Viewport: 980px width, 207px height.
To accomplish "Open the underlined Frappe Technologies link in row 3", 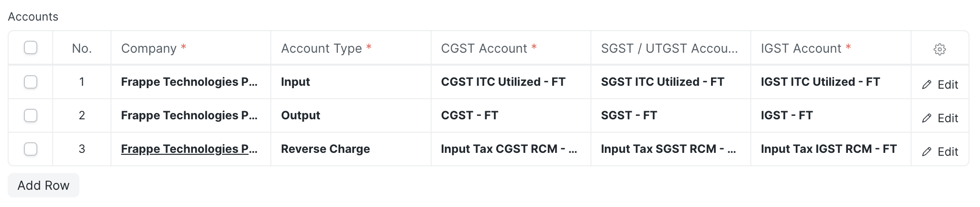I will 189,149.
